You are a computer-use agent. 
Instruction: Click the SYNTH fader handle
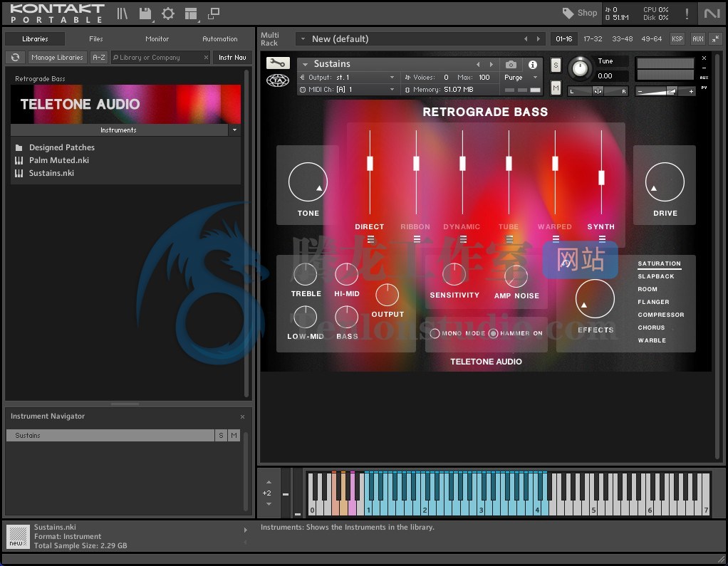[x=601, y=178]
